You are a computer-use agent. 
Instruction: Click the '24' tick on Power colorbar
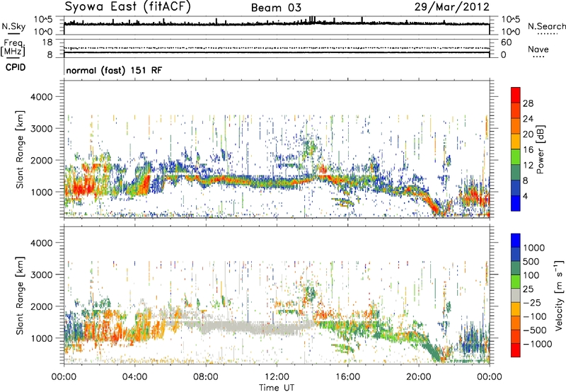pyautogui.click(x=528, y=119)
